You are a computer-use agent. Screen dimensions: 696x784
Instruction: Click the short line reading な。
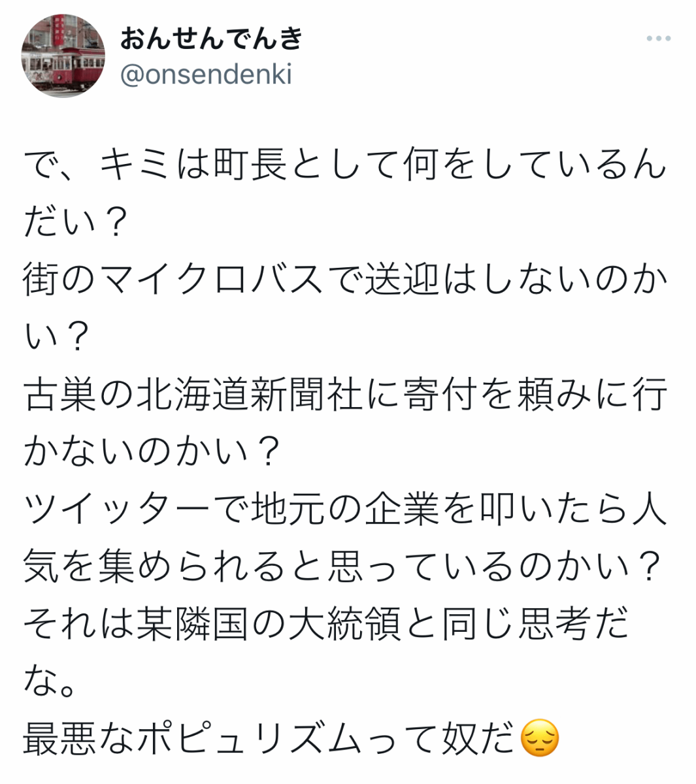[52, 681]
